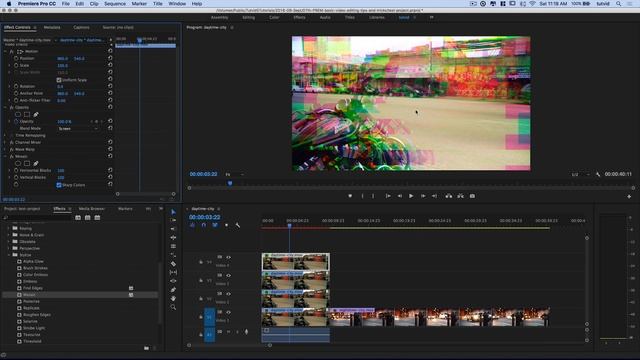Go to In point button
The width and height of the screenshot is (640, 360).
click(x=388, y=196)
